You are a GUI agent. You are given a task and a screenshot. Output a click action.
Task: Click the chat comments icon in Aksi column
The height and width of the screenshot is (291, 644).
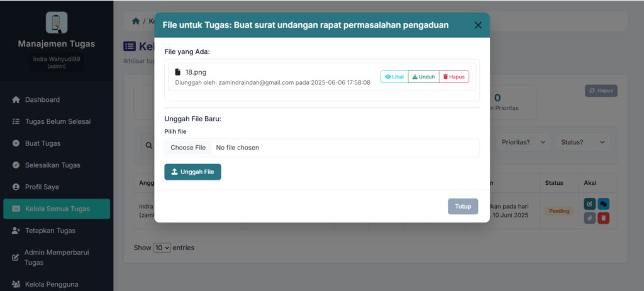pyautogui.click(x=603, y=204)
